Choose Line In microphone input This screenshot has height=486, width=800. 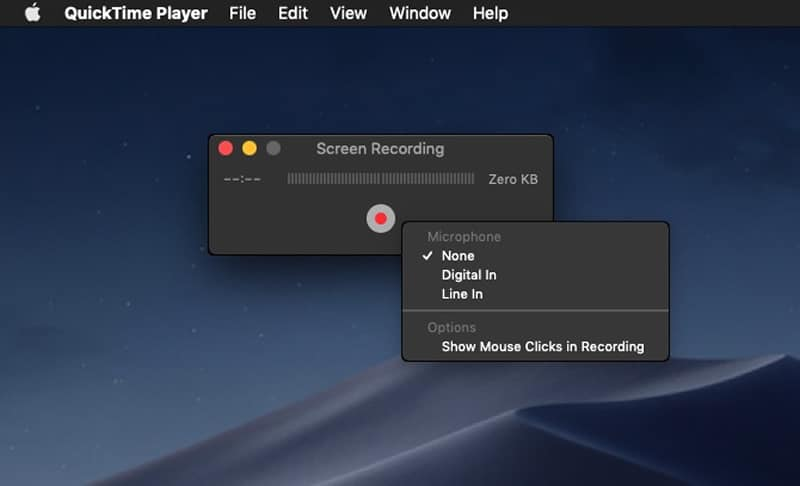click(x=462, y=294)
